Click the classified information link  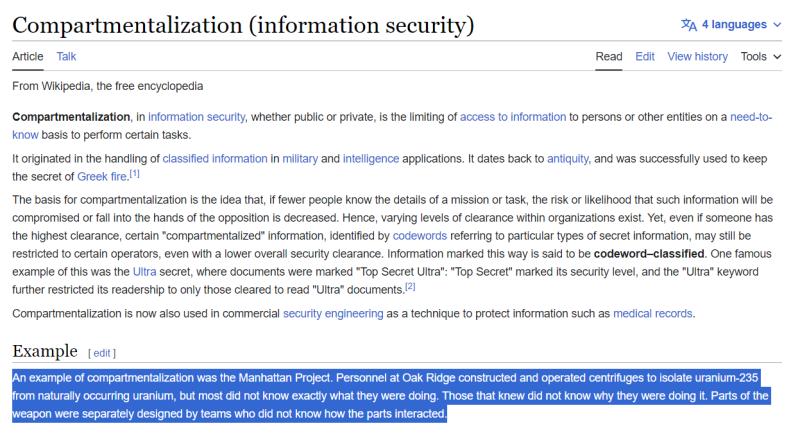[x=214, y=159]
